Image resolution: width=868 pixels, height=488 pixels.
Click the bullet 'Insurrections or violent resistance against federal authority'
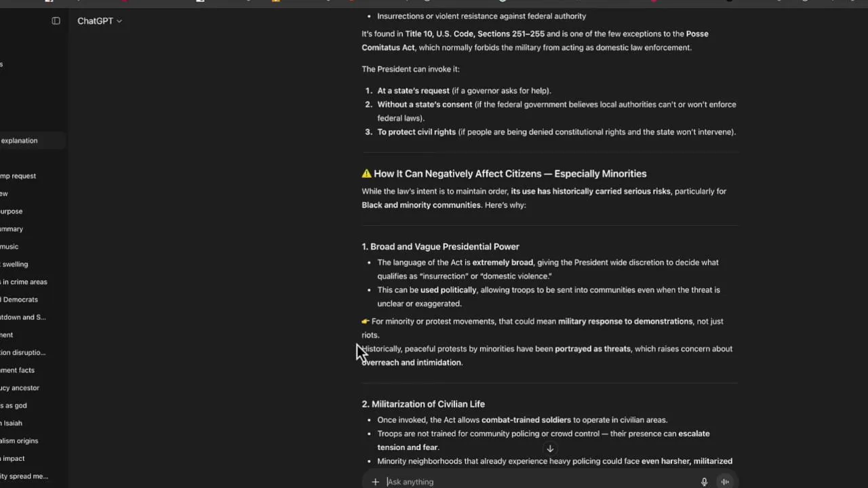tap(481, 16)
